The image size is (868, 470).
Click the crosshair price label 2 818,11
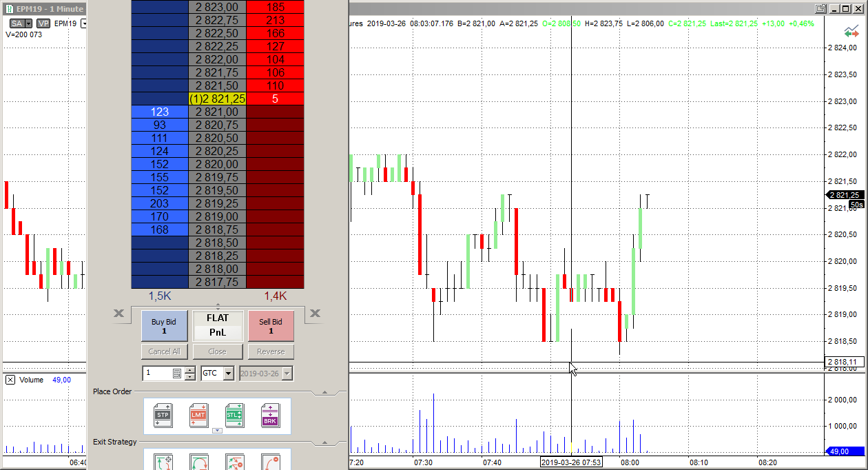(x=845, y=362)
